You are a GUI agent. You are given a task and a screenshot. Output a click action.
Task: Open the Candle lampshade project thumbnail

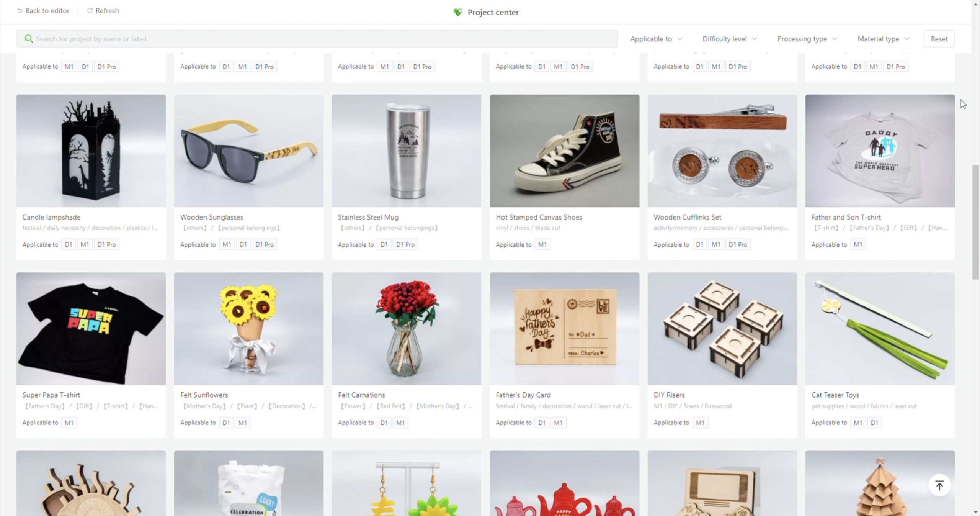tap(91, 151)
